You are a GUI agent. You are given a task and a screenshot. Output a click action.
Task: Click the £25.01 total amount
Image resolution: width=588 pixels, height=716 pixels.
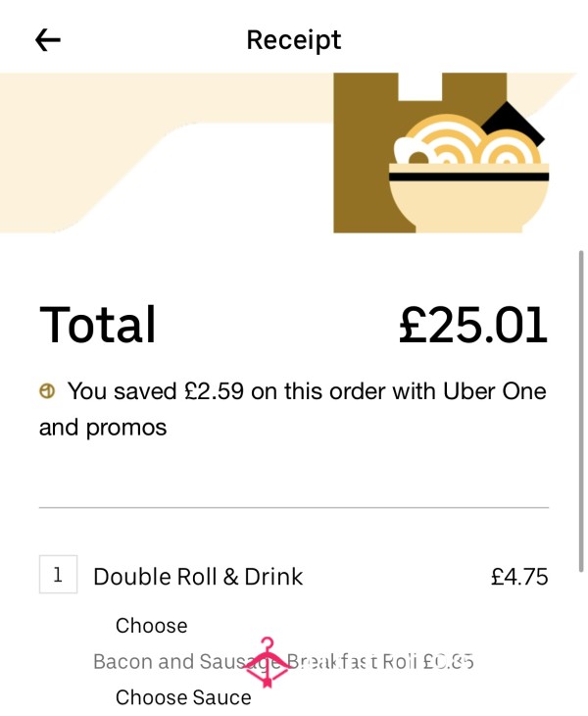pos(473,325)
